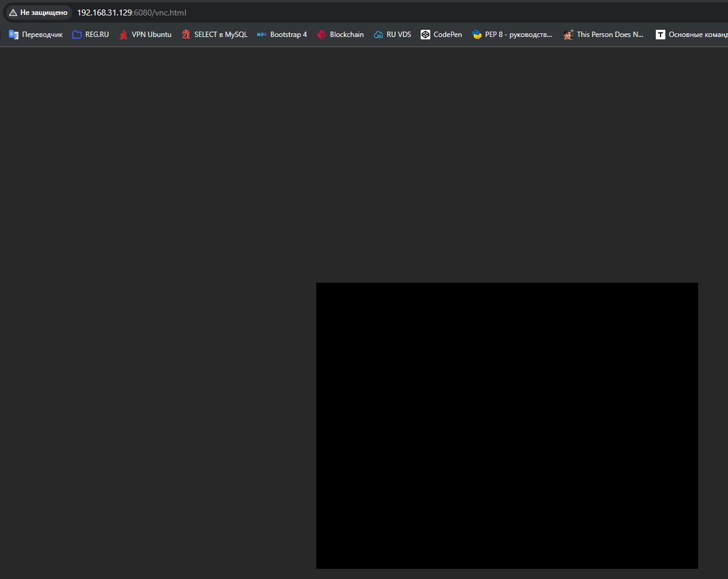Click the This Person Does N... face icon

tap(568, 35)
